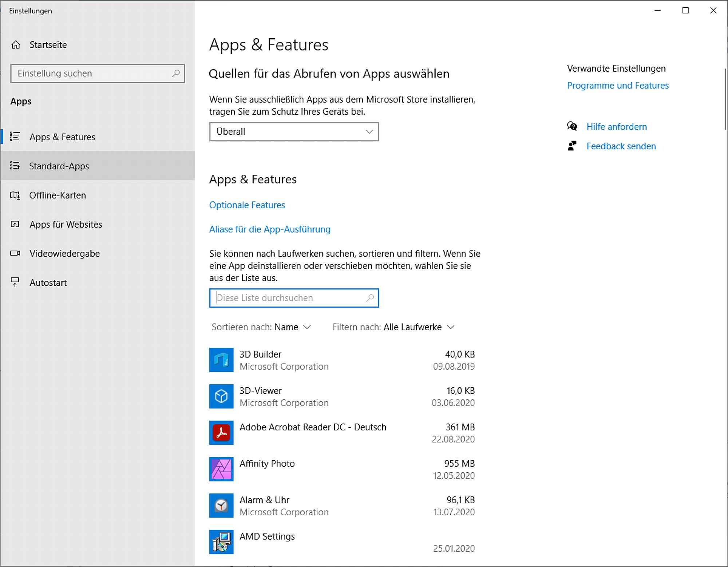728x567 pixels.
Task: Click the Alarm & Uhr clock icon
Action: point(221,505)
